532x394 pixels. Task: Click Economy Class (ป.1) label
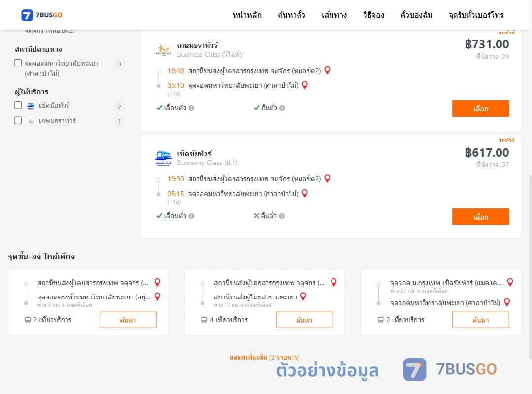tap(207, 163)
